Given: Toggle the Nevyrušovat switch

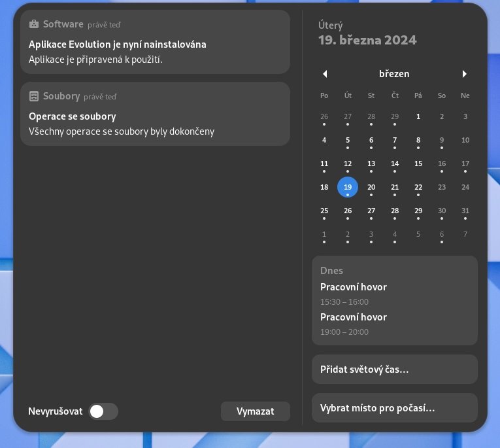Looking at the screenshot, I should [x=103, y=411].
